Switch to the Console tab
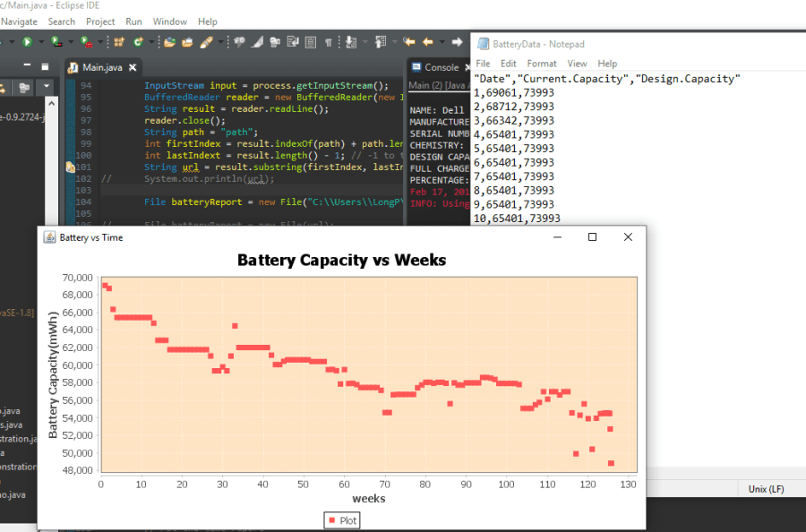 442,67
